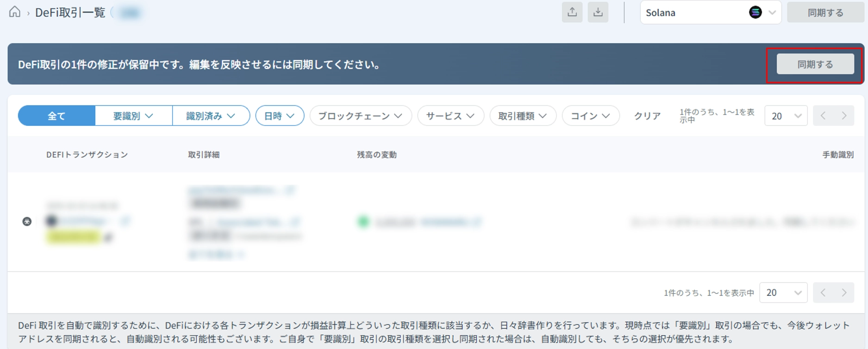Screen dimensions: 868x349
Task: Open the 日時 date filter
Action: (x=280, y=116)
